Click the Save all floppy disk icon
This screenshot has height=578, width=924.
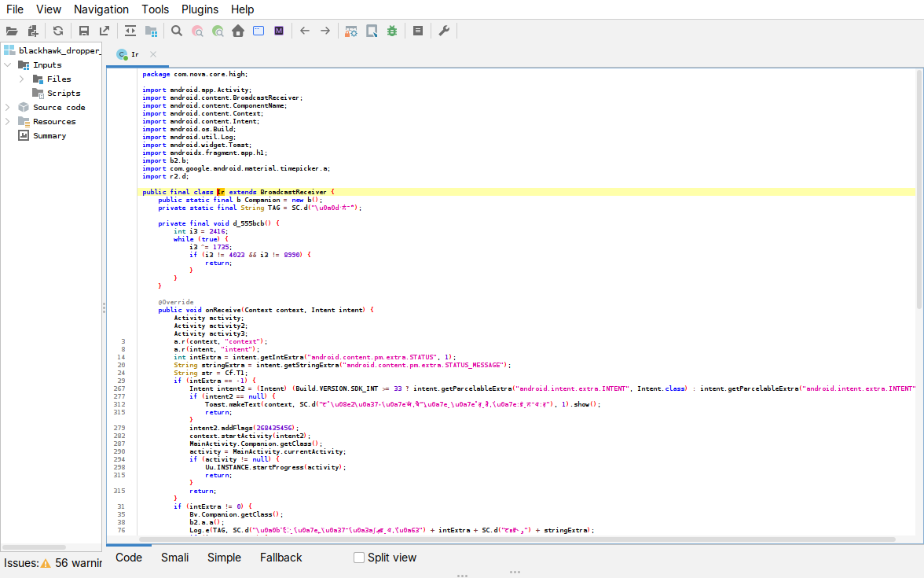(83, 31)
